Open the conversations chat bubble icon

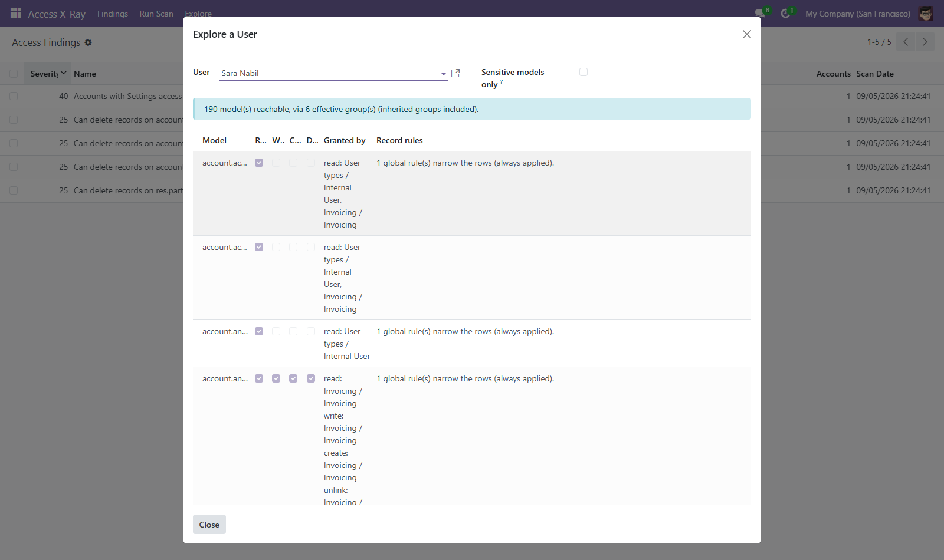760,13
